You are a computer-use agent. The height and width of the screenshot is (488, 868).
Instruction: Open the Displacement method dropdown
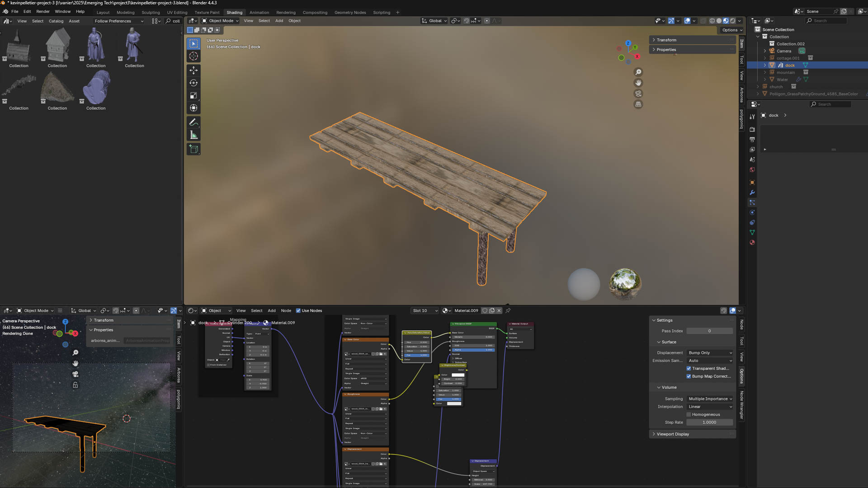pos(710,353)
